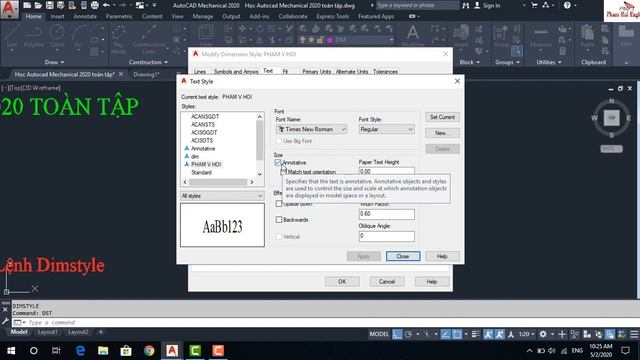
Task: Click the Autodesk App Store cart icon
Action: (534, 5)
